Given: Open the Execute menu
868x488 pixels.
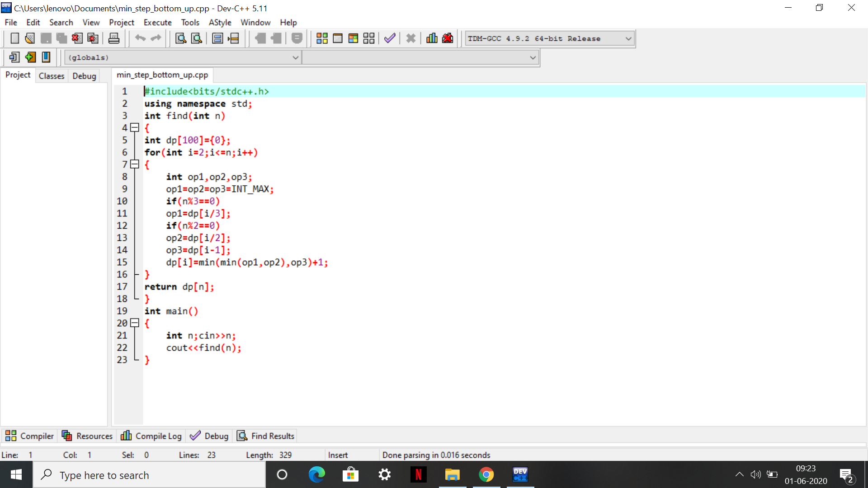Looking at the screenshot, I should tap(157, 23).
